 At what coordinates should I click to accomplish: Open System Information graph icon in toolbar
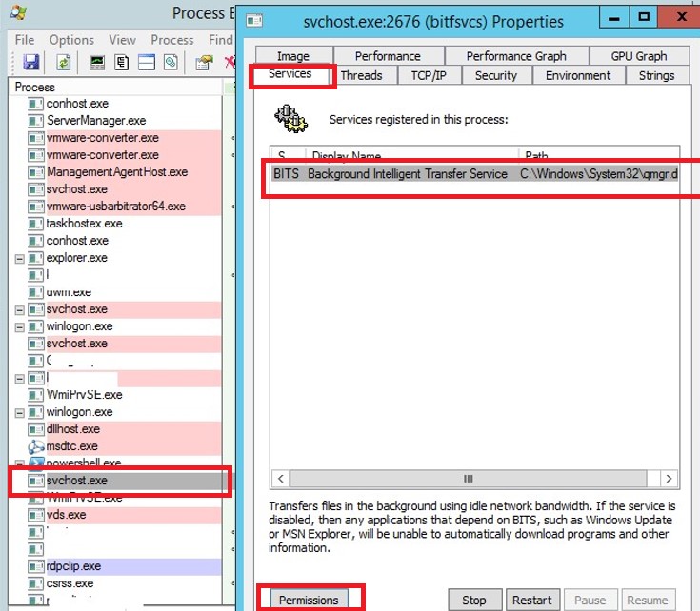(96, 62)
